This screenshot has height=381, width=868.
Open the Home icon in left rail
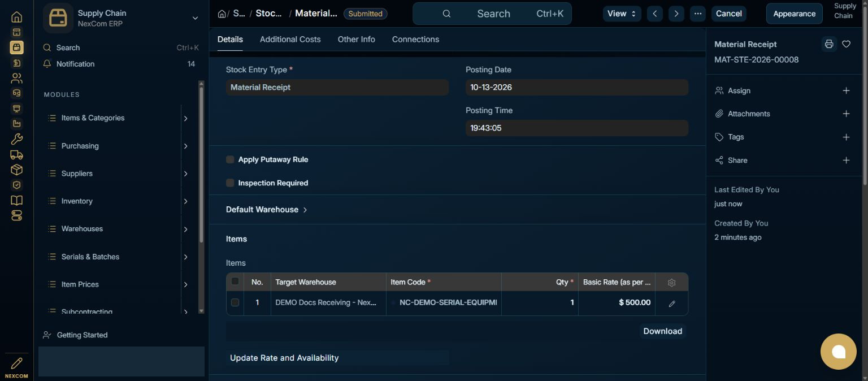point(16,17)
